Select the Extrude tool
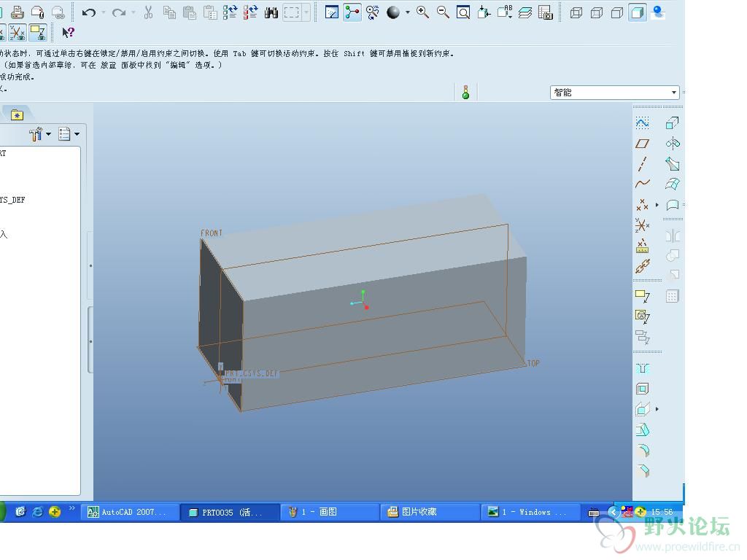747x560 pixels. pos(672,123)
